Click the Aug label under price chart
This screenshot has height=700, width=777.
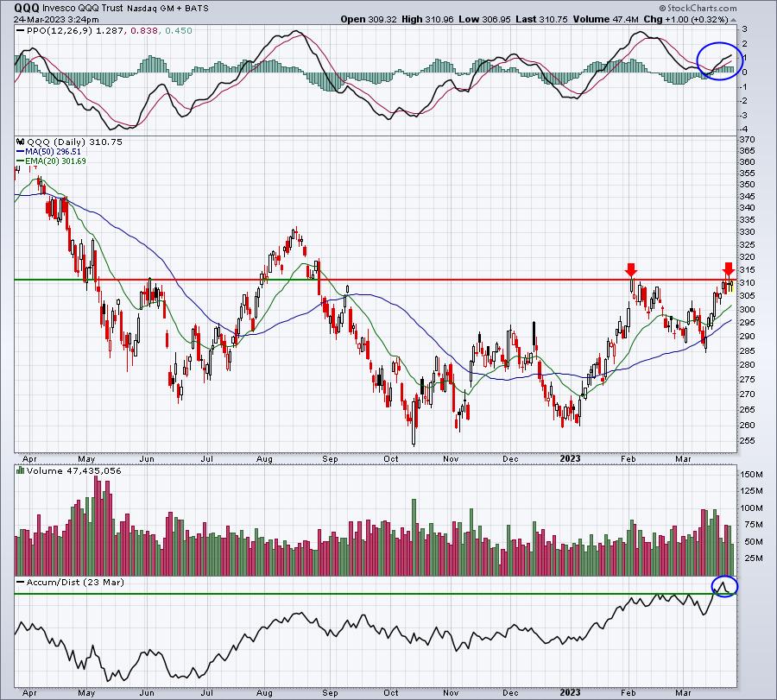pos(264,458)
